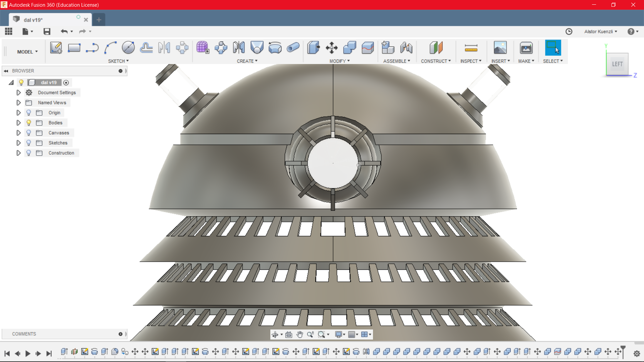Expand the COMMENTS panel
Screen dimensions: 644x362
(x=120, y=334)
